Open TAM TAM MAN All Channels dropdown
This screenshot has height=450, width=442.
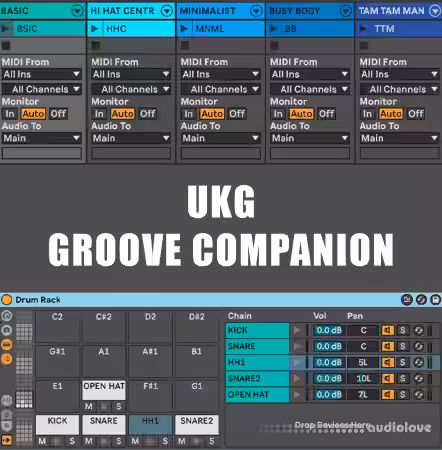click(x=399, y=89)
